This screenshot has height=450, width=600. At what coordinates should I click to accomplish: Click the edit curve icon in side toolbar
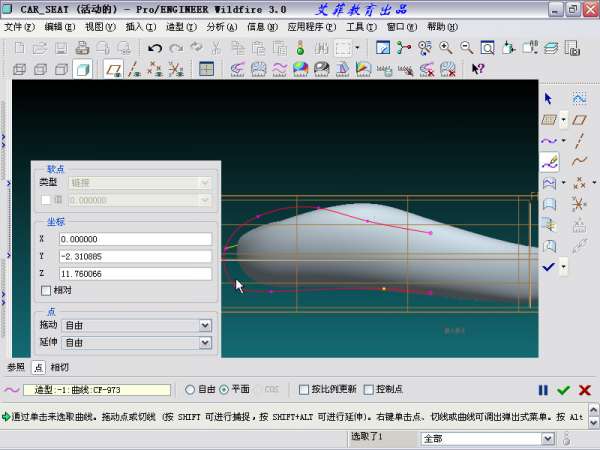click(x=549, y=162)
